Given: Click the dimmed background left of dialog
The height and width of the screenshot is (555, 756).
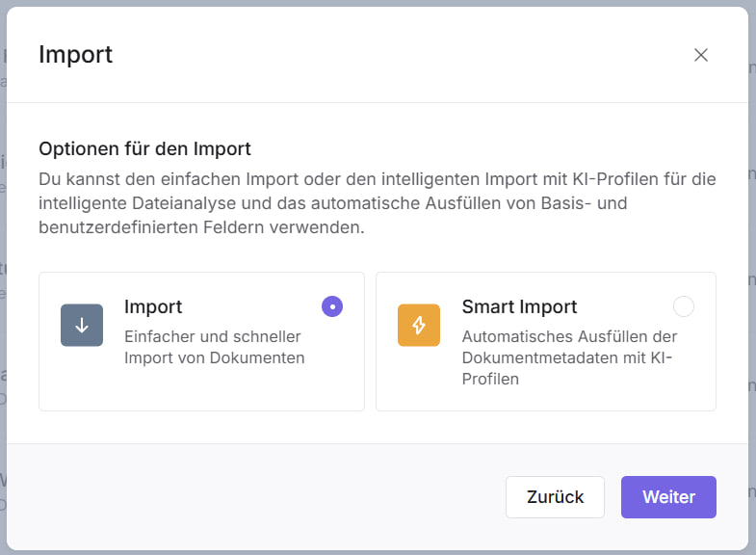Looking at the screenshot, I should click(x=3, y=289).
